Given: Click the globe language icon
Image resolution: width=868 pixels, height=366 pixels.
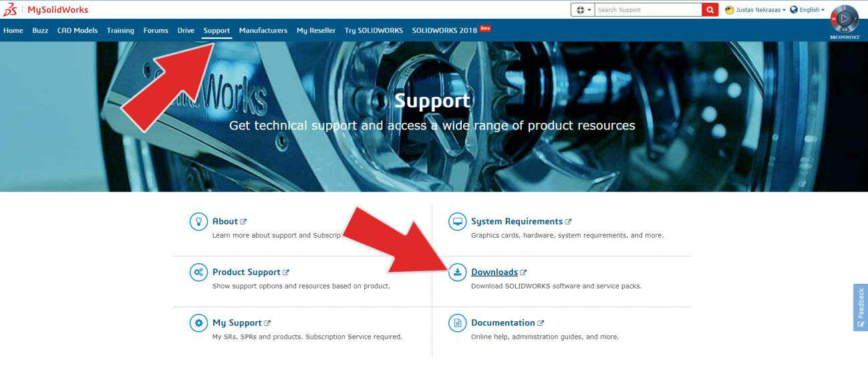Looking at the screenshot, I should [794, 10].
